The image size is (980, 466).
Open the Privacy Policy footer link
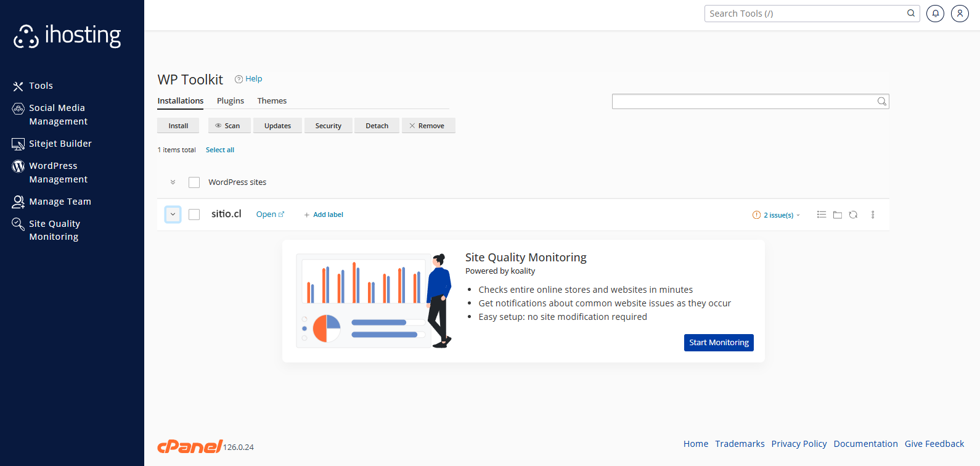(x=799, y=444)
